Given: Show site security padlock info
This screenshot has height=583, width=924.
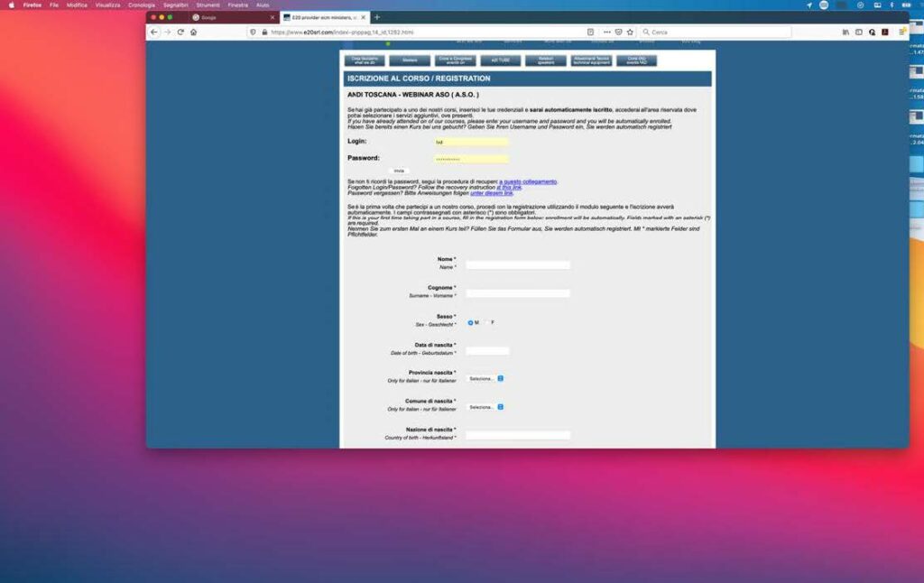Looking at the screenshot, I should click(264, 32).
